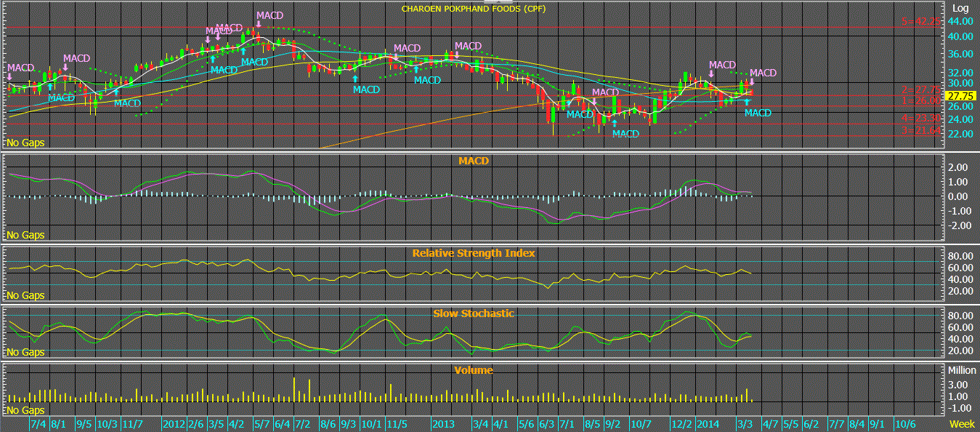Click the red 1=26.00 level label
Image resolution: width=980 pixels, height=432 pixels.
[x=921, y=100]
